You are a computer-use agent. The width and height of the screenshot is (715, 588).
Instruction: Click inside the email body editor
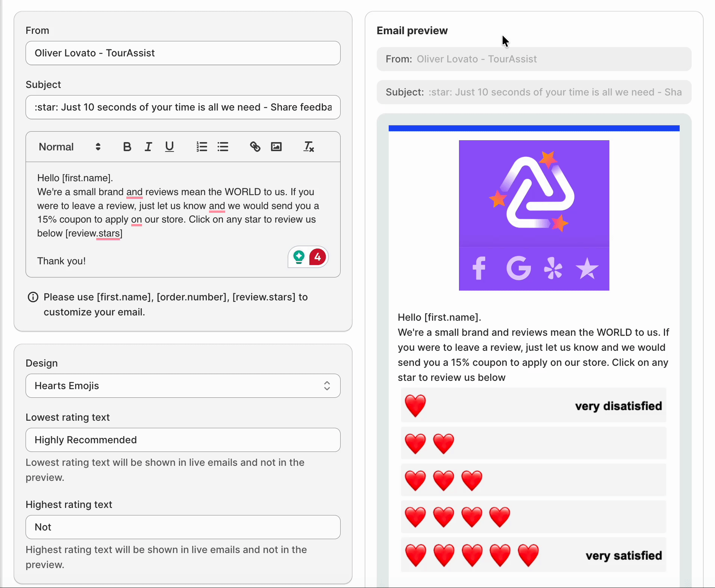(x=183, y=220)
